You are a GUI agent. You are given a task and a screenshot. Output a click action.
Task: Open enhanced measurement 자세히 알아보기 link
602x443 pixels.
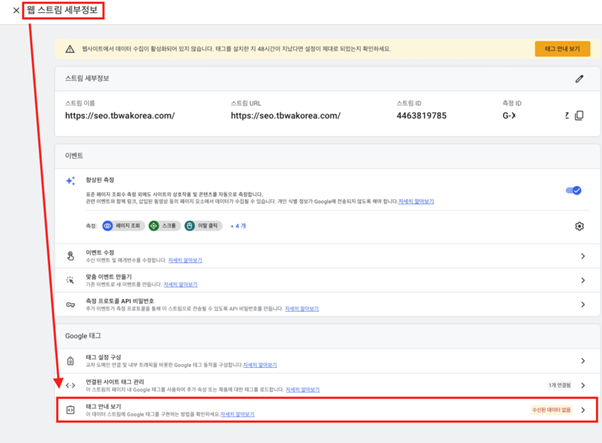click(x=416, y=202)
